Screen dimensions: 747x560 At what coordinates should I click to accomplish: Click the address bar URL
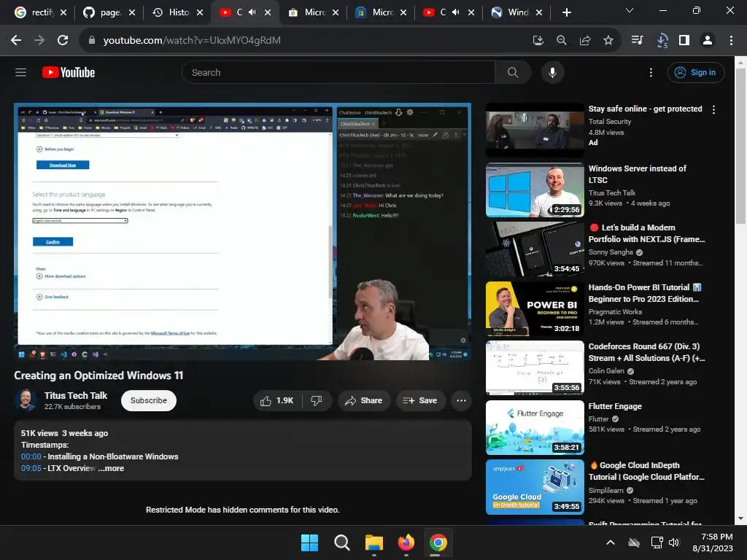click(192, 41)
